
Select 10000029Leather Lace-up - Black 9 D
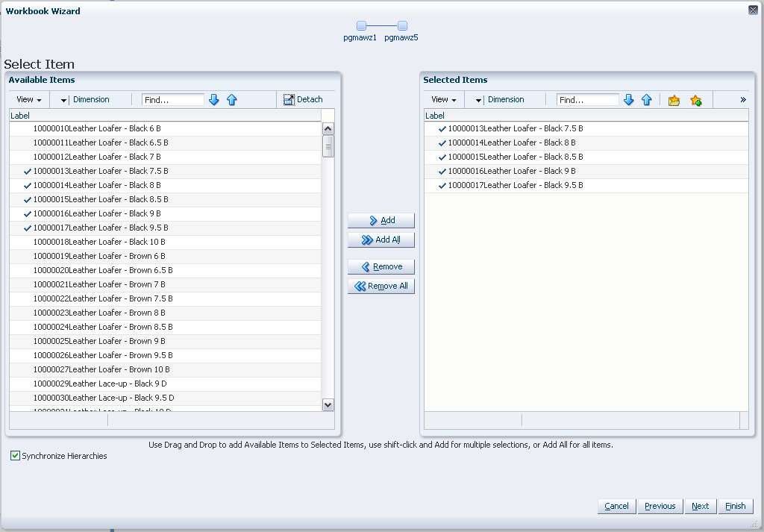pyautogui.click(x=165, y=383)
